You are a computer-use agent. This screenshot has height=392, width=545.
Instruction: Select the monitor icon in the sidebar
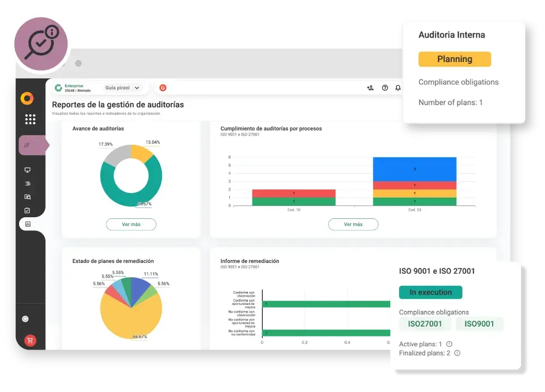click(x=27, y=170)
